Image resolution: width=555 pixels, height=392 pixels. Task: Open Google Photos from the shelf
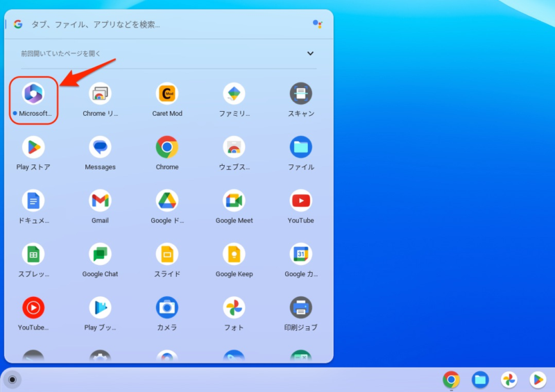(509, 380)
